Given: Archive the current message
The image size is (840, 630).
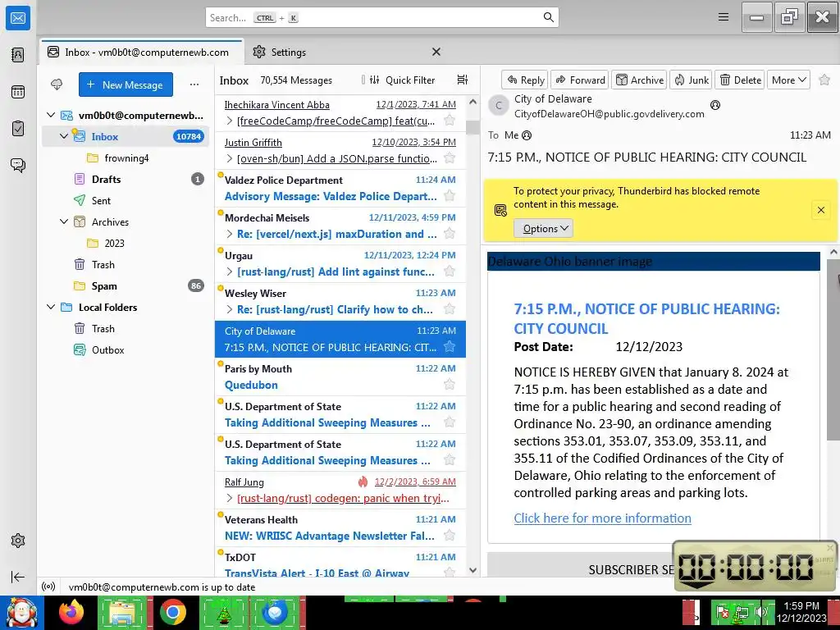Looking at the screenshot, I should (x=639, y=80).
